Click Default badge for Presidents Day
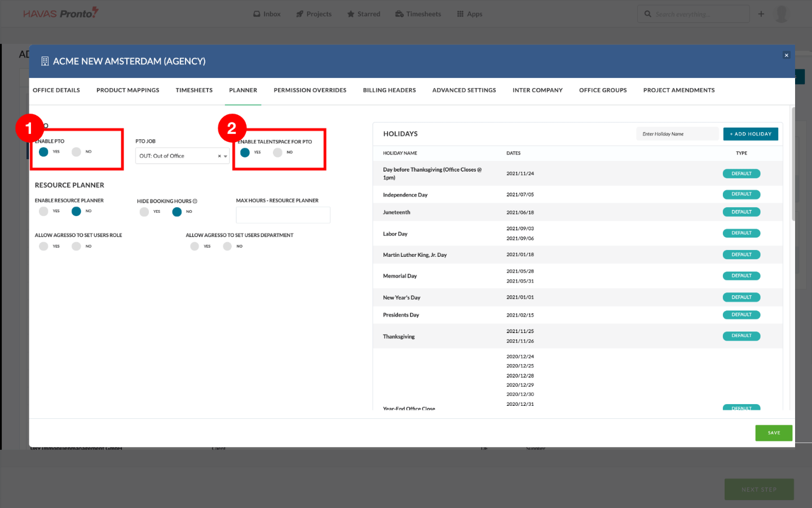This screenshot has height=508, width=812. point(742,315)
